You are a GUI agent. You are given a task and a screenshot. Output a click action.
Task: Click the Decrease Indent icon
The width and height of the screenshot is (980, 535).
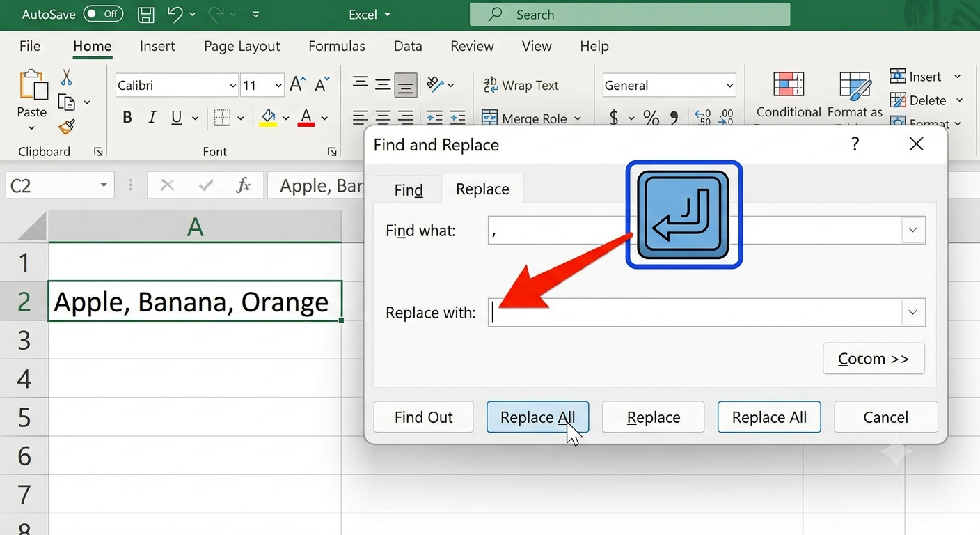click(434, 117)
